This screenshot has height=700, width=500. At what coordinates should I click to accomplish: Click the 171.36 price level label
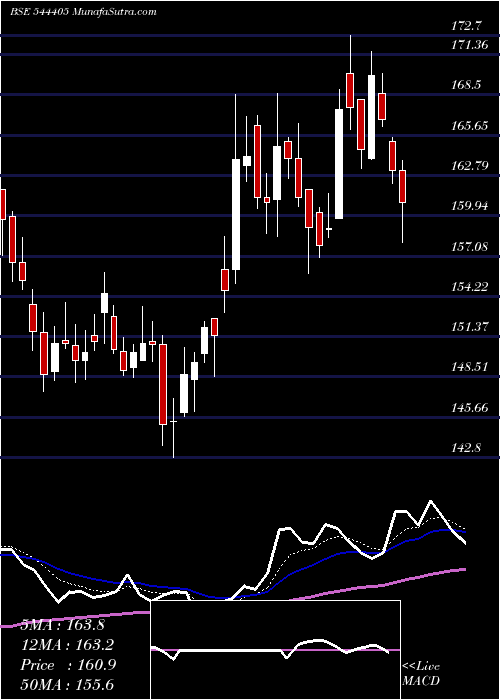point(470,45)
